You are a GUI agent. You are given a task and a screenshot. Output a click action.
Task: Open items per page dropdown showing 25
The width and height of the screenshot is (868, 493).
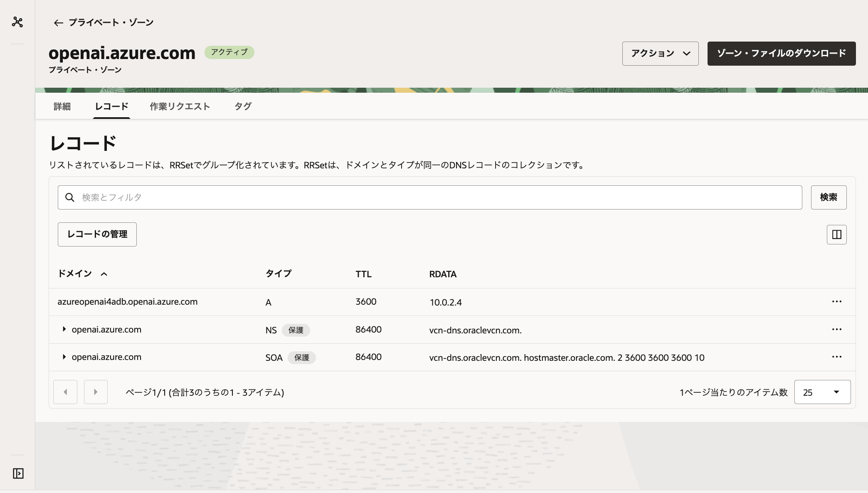822,392
